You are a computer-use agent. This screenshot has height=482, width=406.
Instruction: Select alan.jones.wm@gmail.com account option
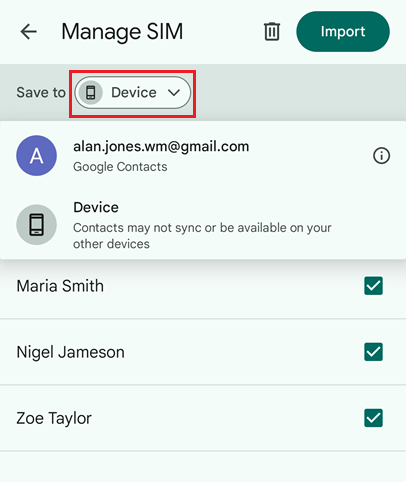click(203, 156)
